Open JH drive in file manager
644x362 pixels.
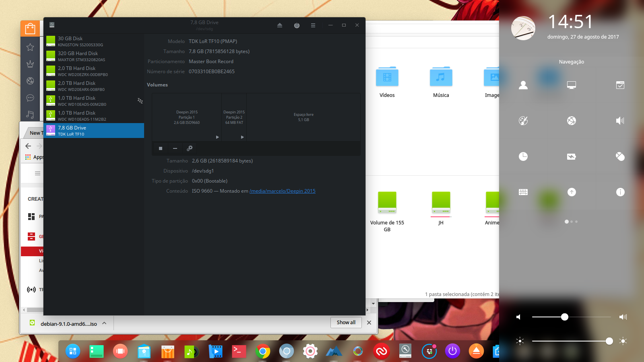click(441, 208)
